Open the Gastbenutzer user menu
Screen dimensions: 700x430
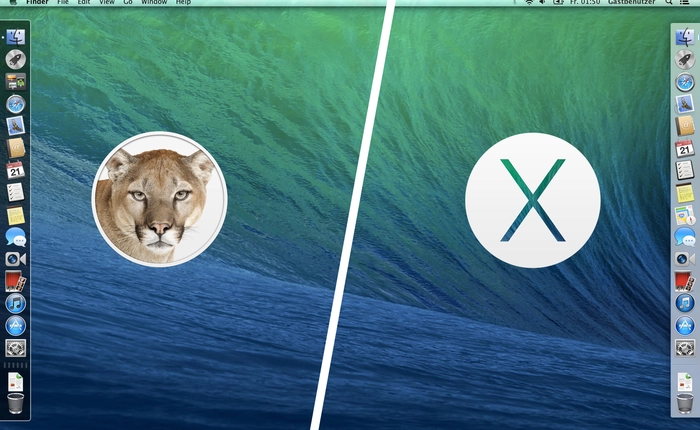pos(632,2)
